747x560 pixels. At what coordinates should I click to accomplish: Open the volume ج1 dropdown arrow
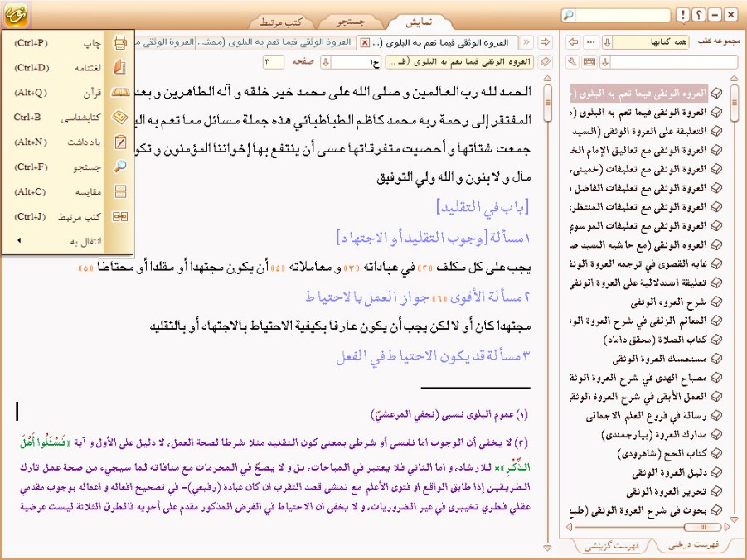click(x=326, y=62)
